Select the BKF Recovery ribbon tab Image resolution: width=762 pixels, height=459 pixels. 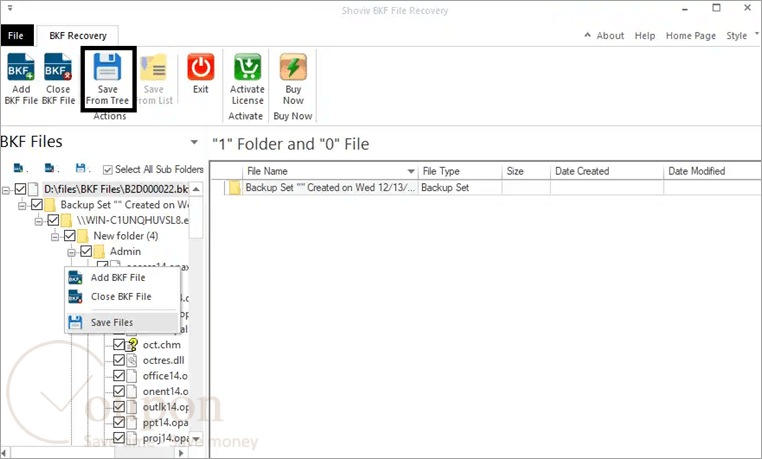(x=78, y=36)
